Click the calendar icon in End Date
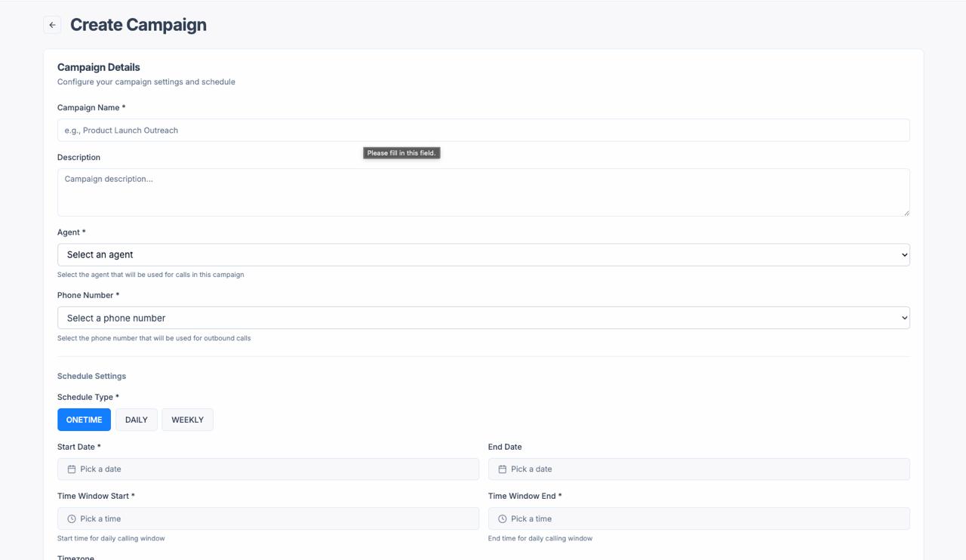 [x=502, y=469]
